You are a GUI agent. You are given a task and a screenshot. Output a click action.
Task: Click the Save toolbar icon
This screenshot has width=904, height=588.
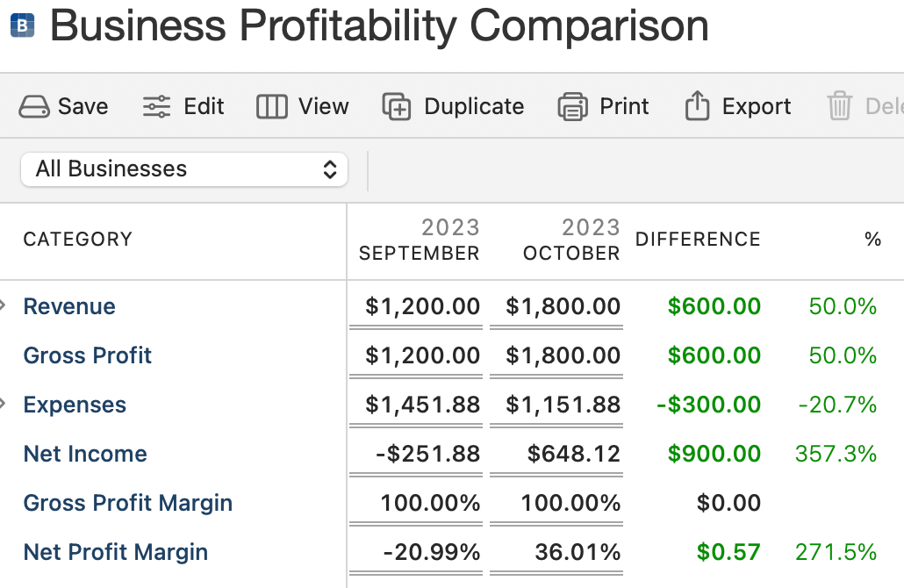35,107
